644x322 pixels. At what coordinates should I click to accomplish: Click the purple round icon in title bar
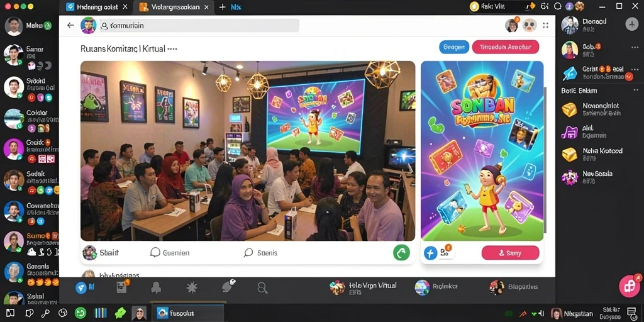pyautogui.click(x=569, y=6)
